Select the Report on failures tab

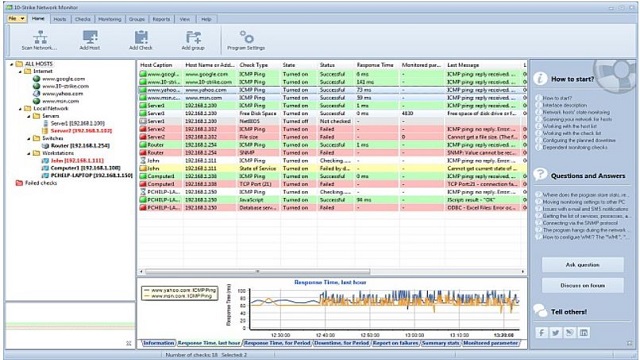pyautogui.click(x=395, y=343)
